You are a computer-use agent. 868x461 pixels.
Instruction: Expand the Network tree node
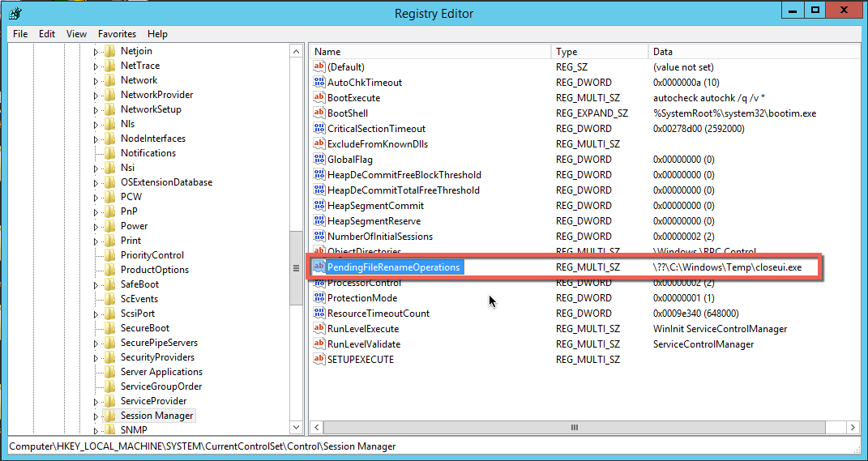tap(96, 80)
